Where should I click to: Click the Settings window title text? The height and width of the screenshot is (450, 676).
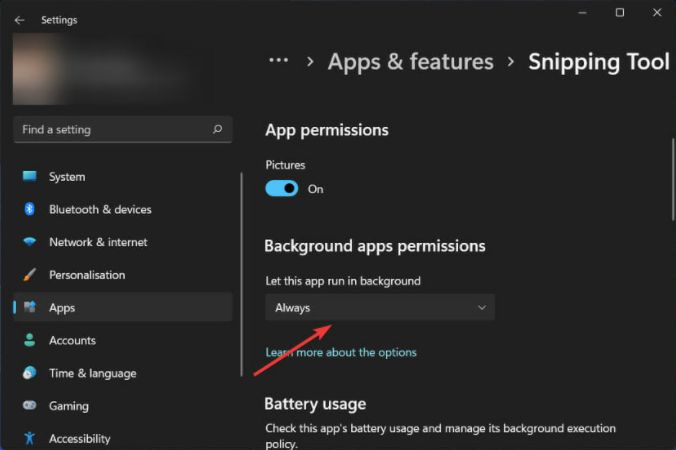pyautogui.click(x=59, y=20)
